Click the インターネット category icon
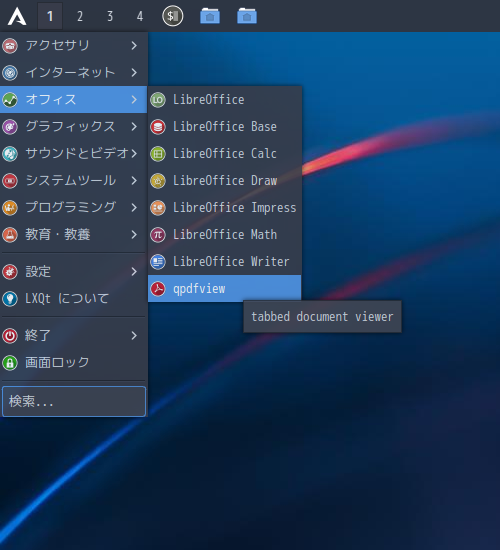The image size is (500, 550). coord(10,73)
